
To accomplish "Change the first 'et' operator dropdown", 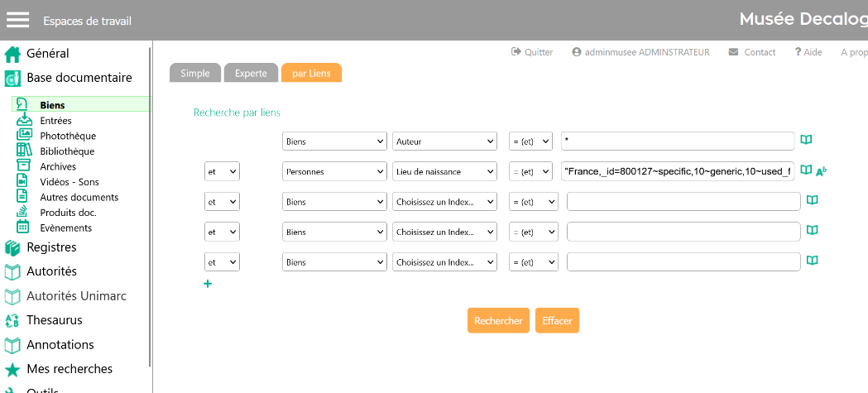I will click(x=222, y=171).
